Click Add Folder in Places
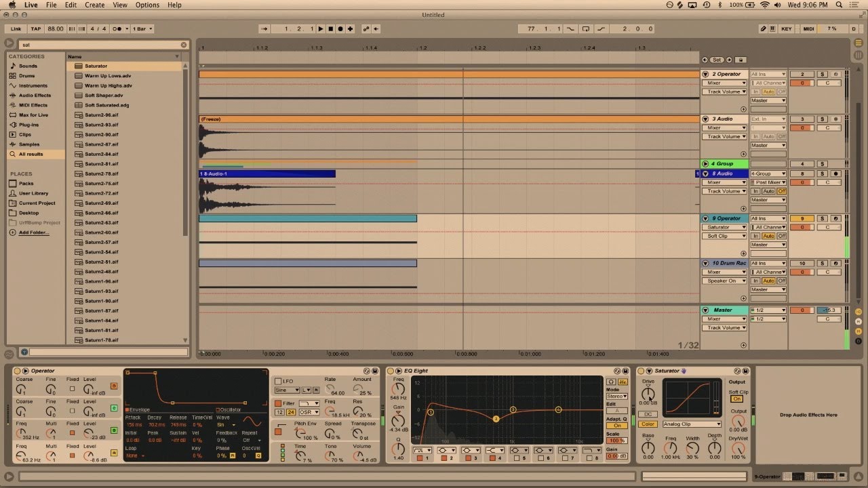This screenshot has width=868, height=488. pyautogui.click(x=34, y=232)
